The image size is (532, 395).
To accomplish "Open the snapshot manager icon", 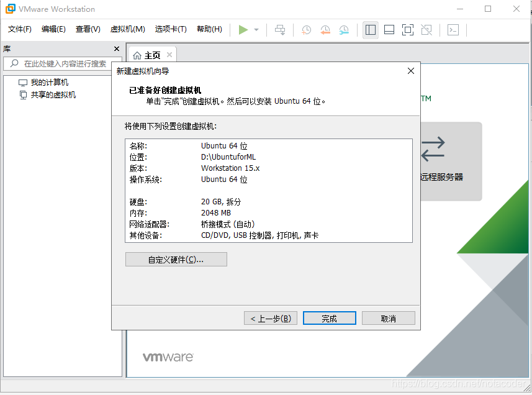I will [344, 30].
